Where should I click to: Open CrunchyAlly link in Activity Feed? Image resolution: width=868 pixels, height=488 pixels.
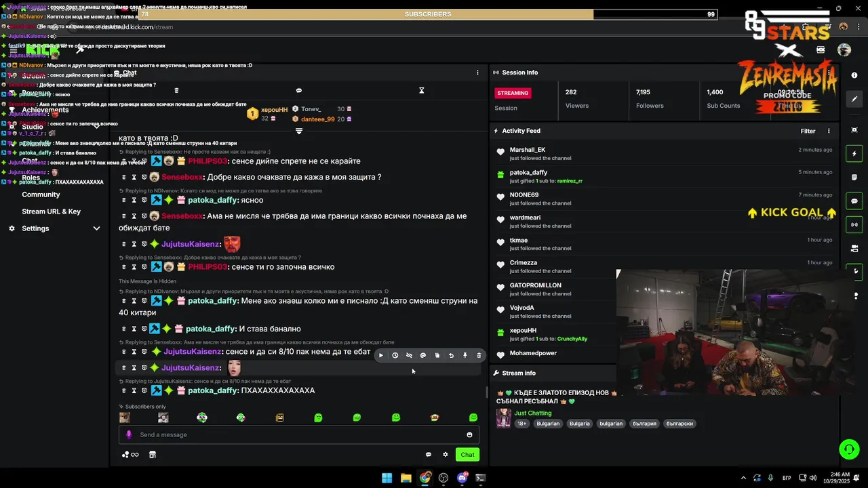572,339
